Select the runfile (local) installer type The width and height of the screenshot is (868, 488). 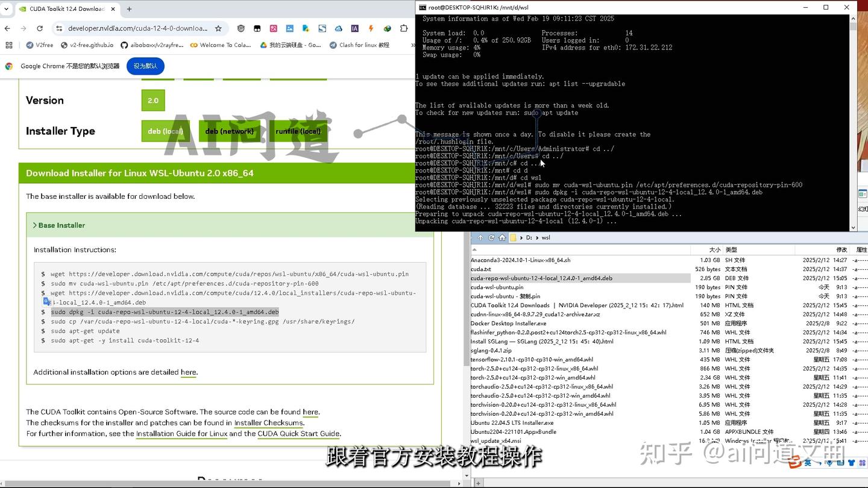click(298, 131)
